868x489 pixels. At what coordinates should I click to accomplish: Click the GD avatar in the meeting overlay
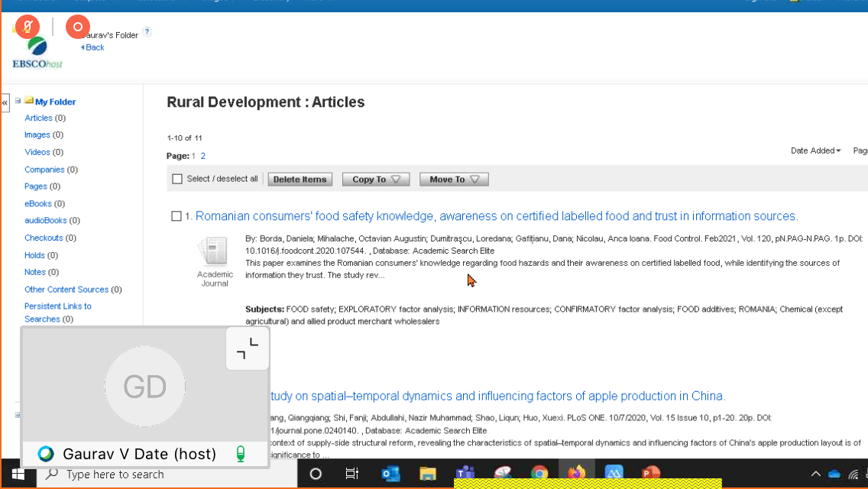point(144,387)
